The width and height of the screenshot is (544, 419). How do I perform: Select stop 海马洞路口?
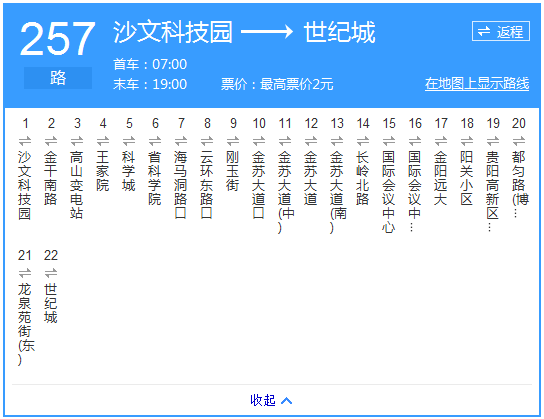point(181,185)
